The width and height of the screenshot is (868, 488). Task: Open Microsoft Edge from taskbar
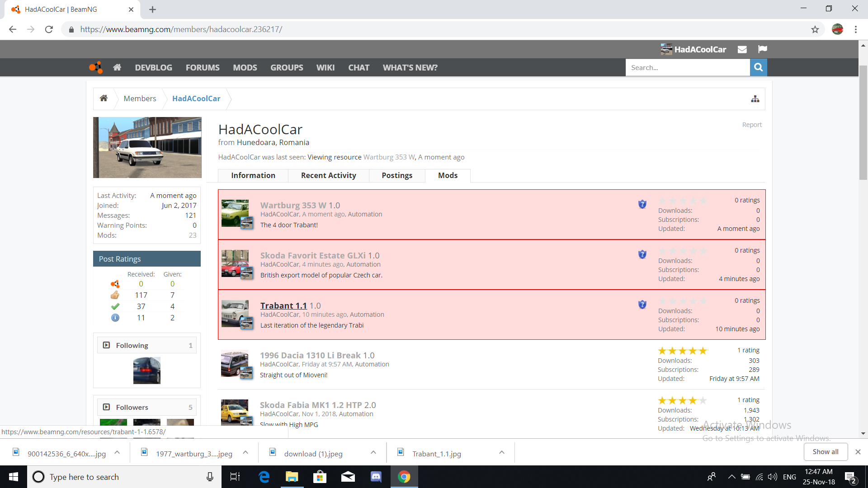(264, 477)
